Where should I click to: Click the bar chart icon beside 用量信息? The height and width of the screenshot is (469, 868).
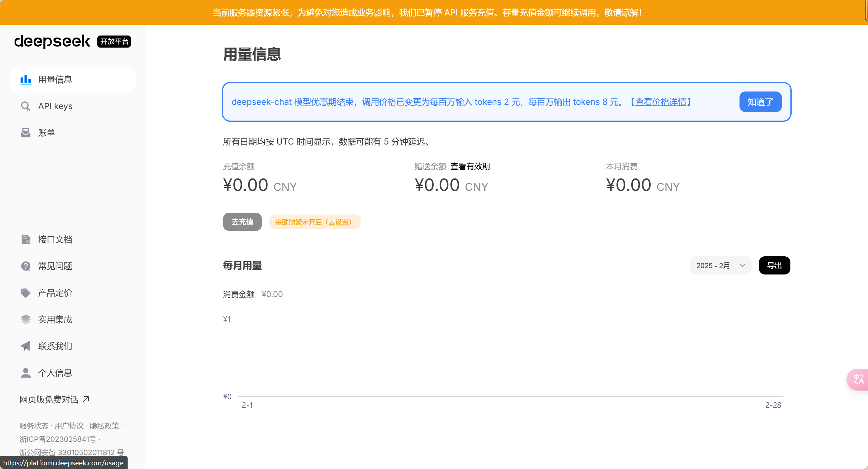tap(25, 79)
